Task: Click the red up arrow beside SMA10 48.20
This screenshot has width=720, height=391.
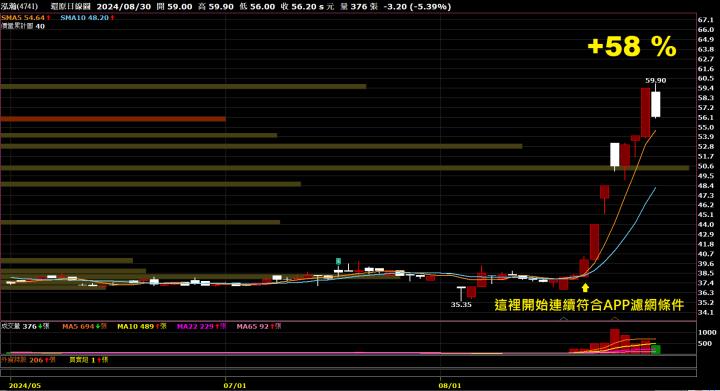Action: (112, 17)
